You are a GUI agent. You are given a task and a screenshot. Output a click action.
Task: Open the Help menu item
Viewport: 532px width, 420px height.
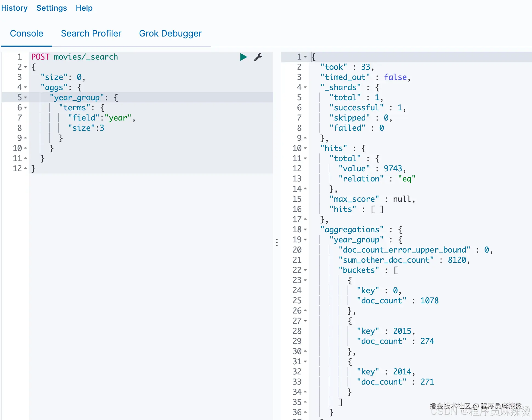point(84,8)
